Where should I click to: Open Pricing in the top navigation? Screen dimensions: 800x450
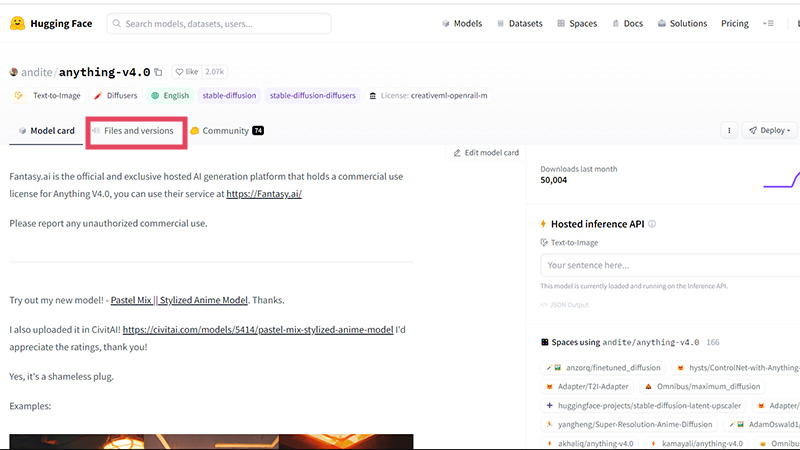[x=735, y=23]
